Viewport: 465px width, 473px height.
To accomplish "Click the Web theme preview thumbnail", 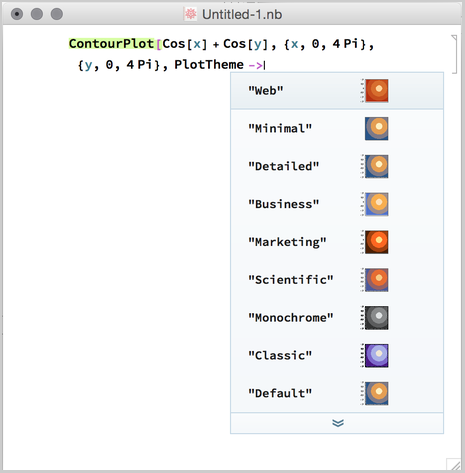I will tap(375, 91).
